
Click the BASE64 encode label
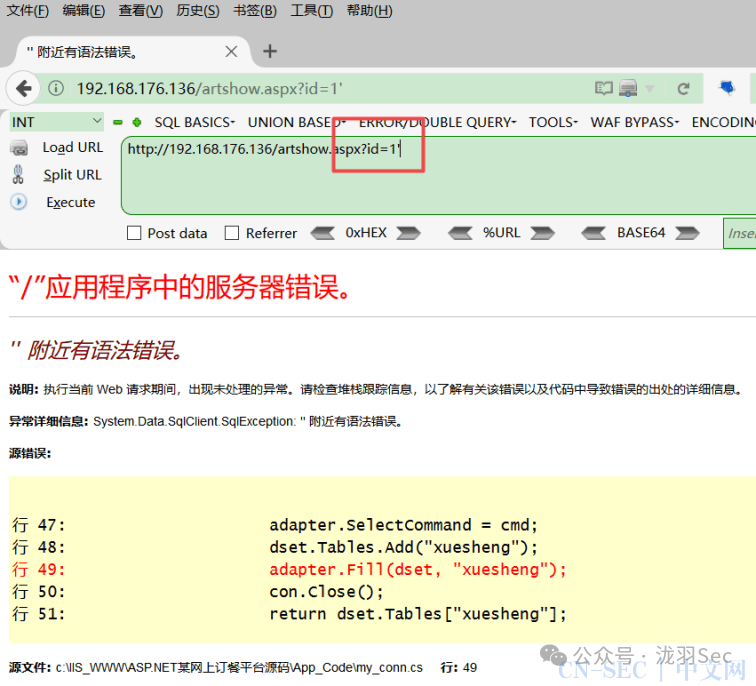tap(641, 233)
